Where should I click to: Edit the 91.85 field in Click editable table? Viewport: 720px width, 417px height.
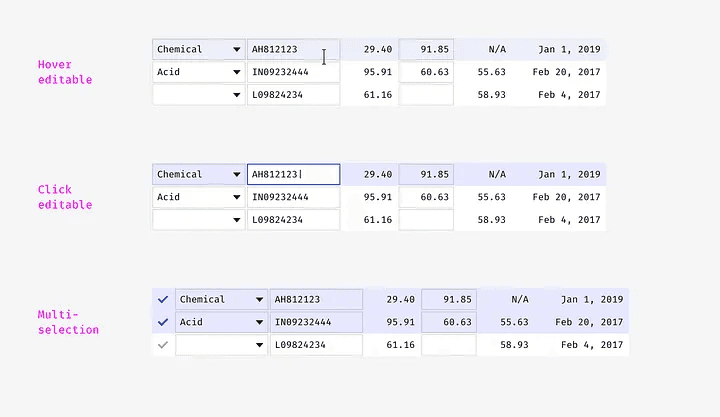tap(426, 175)
